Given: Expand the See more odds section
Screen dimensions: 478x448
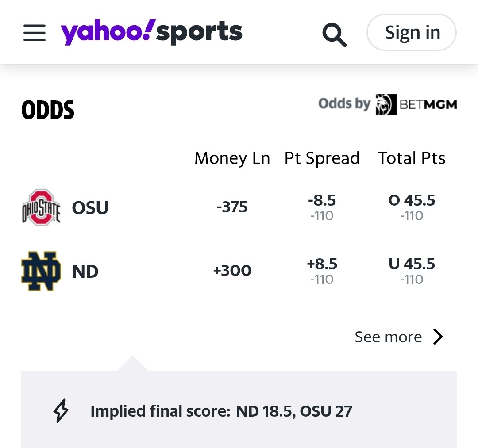Looking at the screenshot, I should [388, 337].
